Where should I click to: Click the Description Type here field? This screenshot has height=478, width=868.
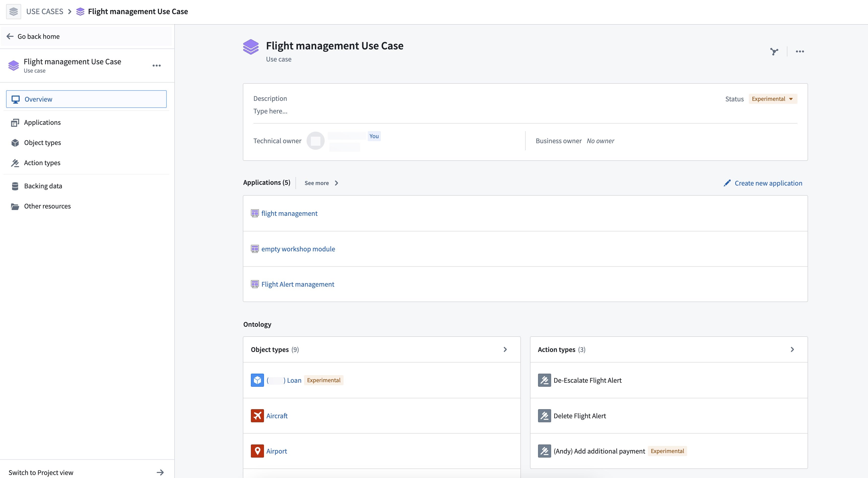pos(525,111)
